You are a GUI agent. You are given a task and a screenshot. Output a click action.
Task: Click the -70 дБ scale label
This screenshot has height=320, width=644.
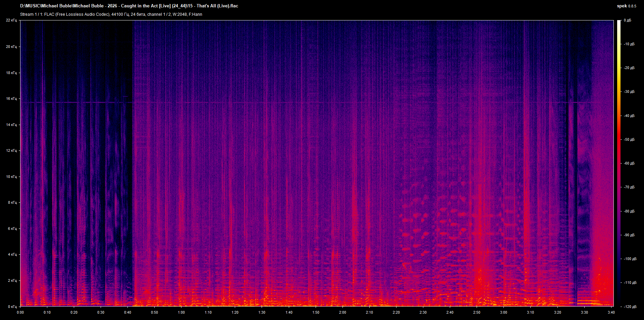[x=629, y=187]
